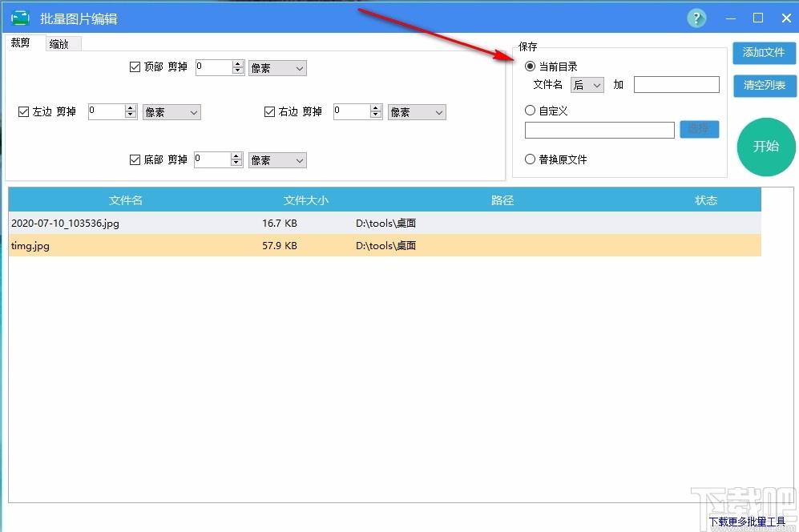
Task: Increase the 右边 剪掉 value with up arrow
Action: point(376,108)
